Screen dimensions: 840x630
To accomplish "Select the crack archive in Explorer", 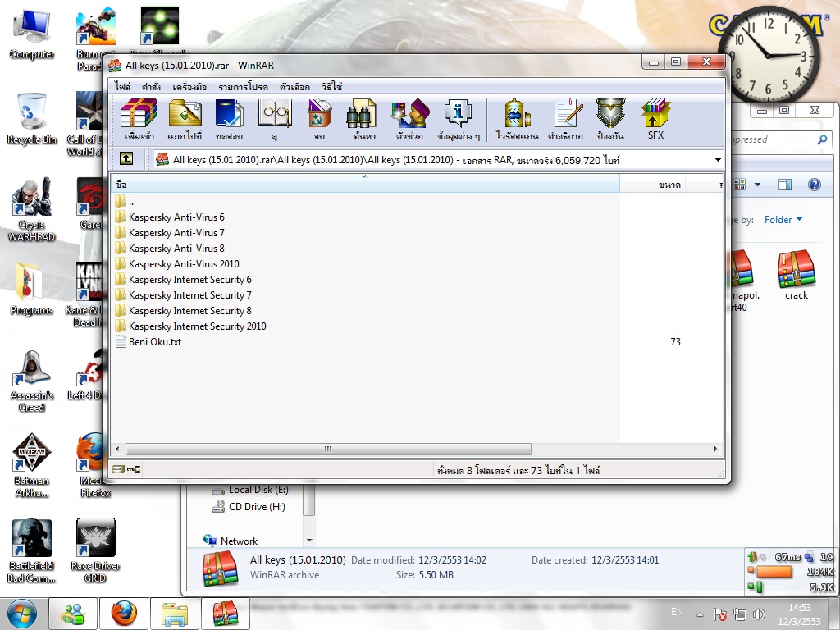I will (x=797, y=274).
